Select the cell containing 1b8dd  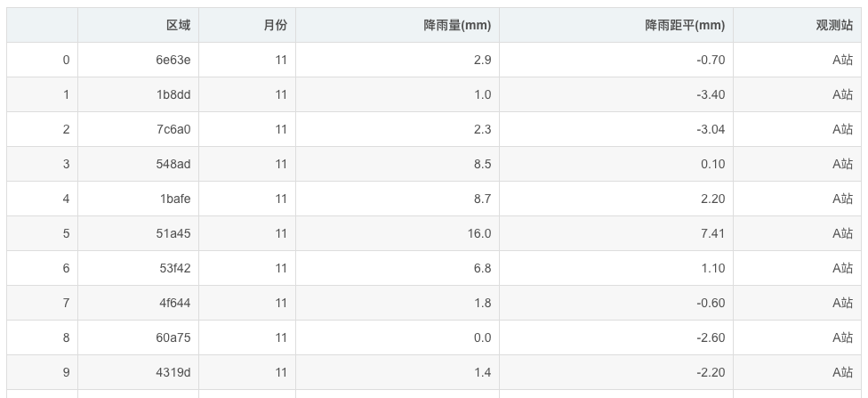point(138,94)
